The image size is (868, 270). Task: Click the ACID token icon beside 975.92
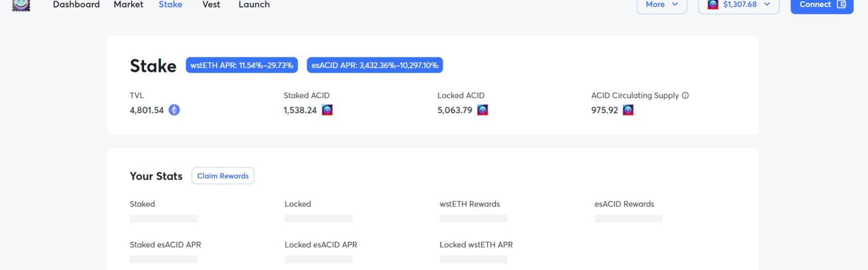point(628,110)
